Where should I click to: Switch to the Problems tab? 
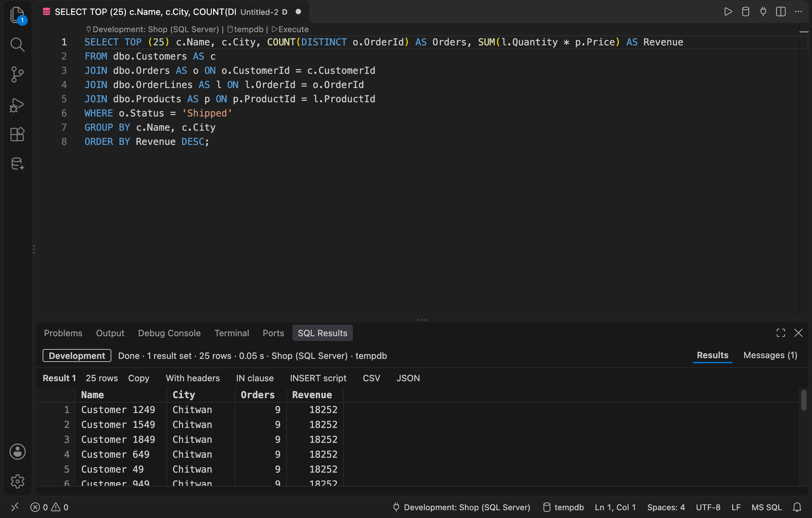click(63, 333)
